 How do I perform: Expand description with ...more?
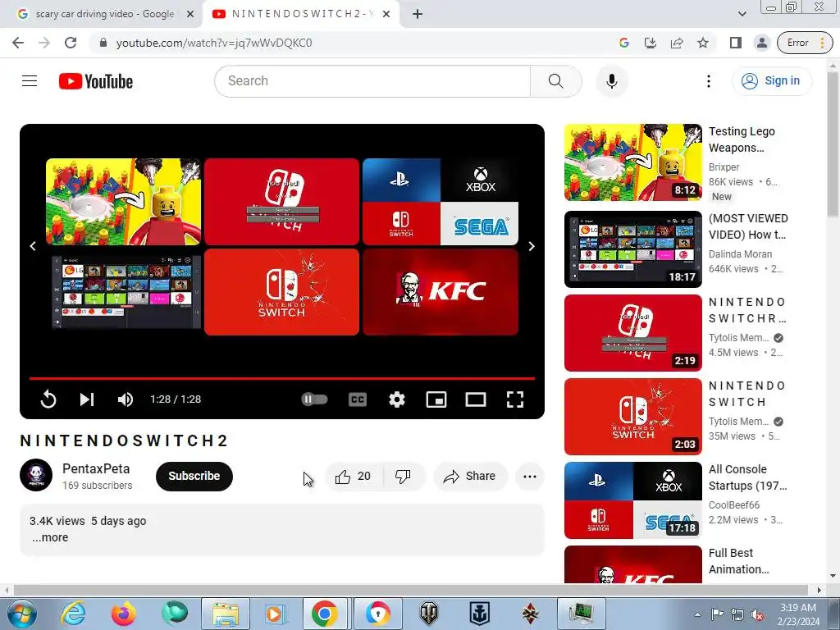[49, 537]
